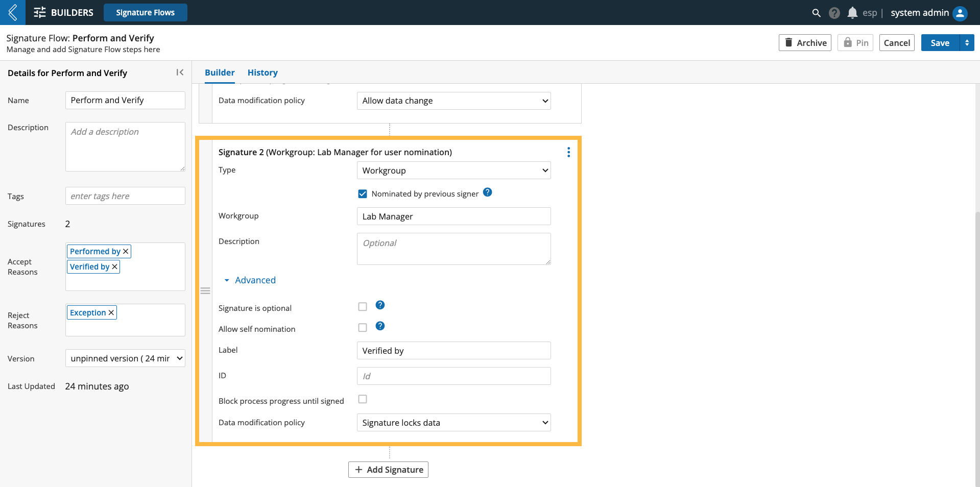980x487 pixels.
Task: Click the Optional description box in Signature 2
Action: (x=453, y=249)
